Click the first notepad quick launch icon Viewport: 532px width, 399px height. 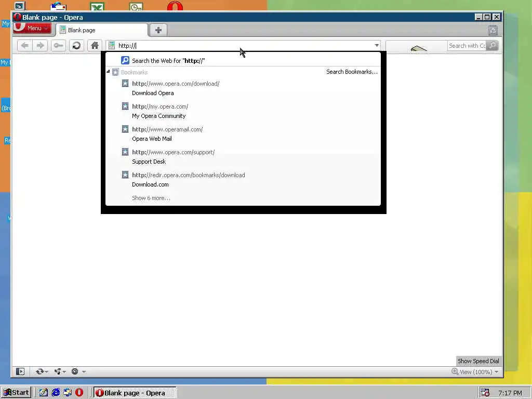(44, 393)
